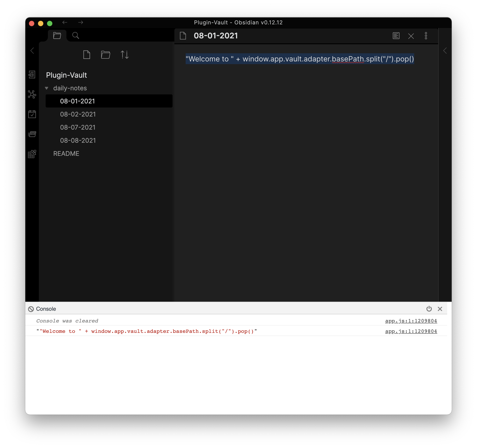Screen dimensions: 477x448
Task: Switch to the File explorer tab
Action: (57, 35)
